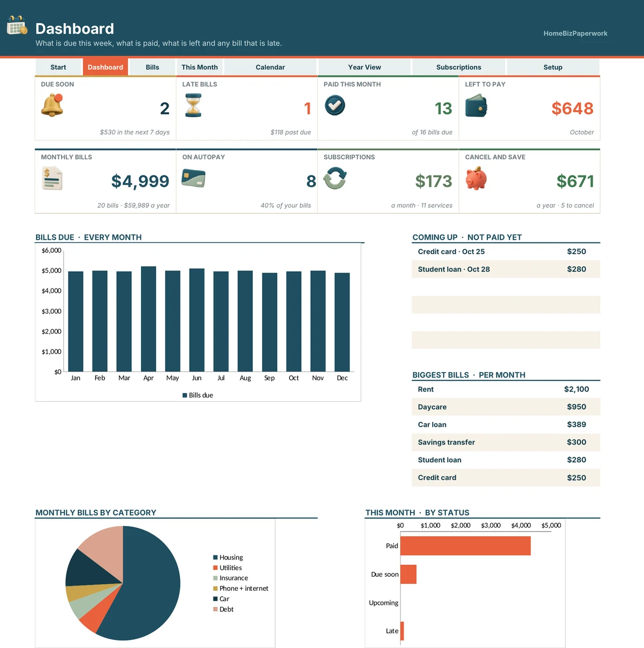Select the Dashboard tab

tap(105, 67)
